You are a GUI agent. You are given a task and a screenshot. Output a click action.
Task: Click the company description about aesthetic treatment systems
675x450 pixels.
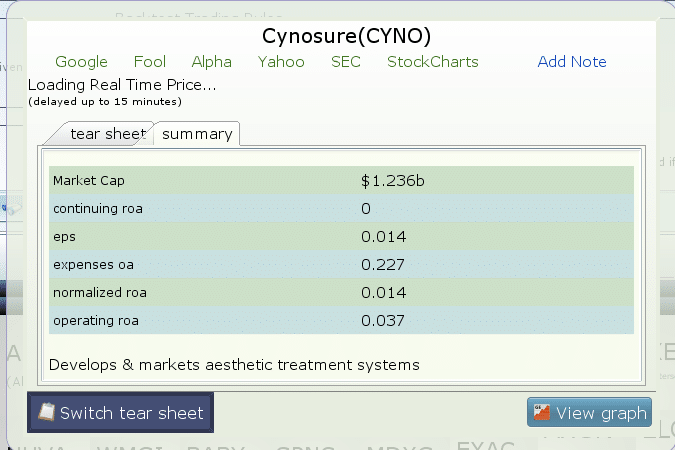[234, 365]
